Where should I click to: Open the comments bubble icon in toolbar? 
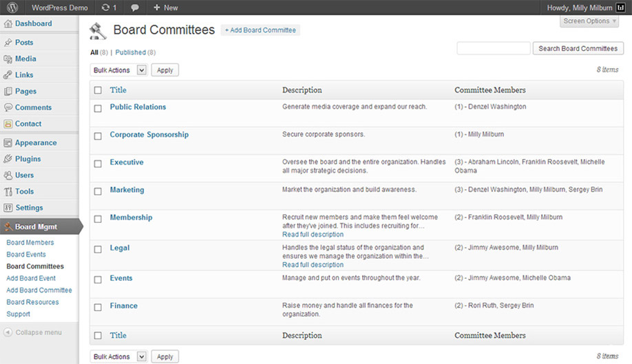point(134,8)
